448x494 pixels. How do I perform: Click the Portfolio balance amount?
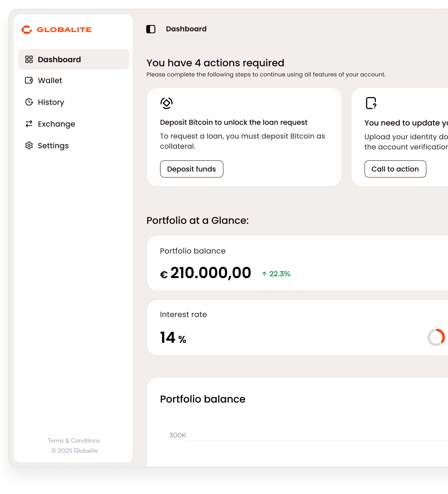[205, 273]
